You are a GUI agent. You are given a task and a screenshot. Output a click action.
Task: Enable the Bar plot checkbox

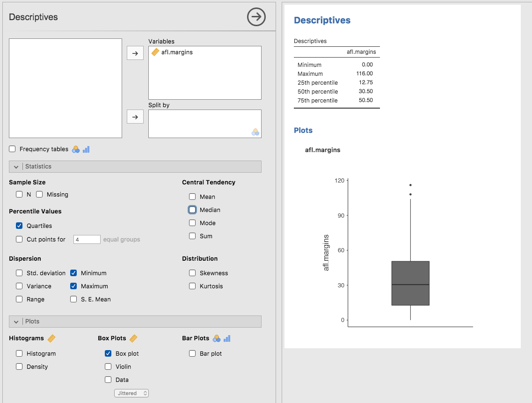coord(192,353)
